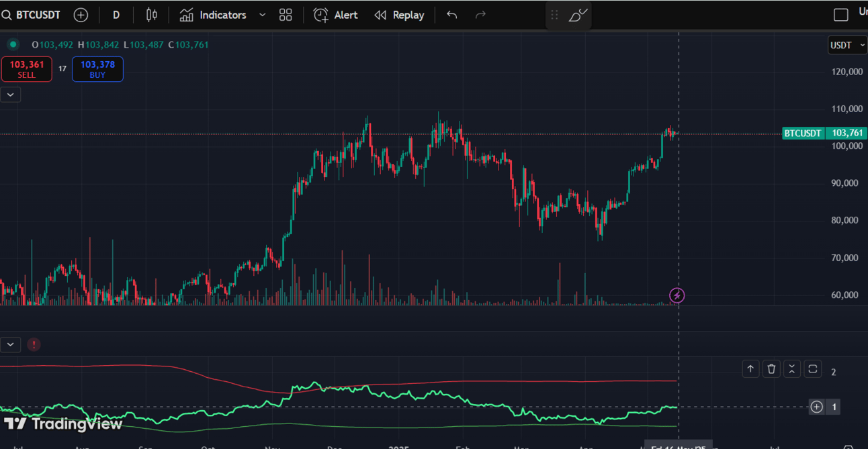Collapse the indicator pane
Viewport: 868px width, 449px height.
click(792, 368)
